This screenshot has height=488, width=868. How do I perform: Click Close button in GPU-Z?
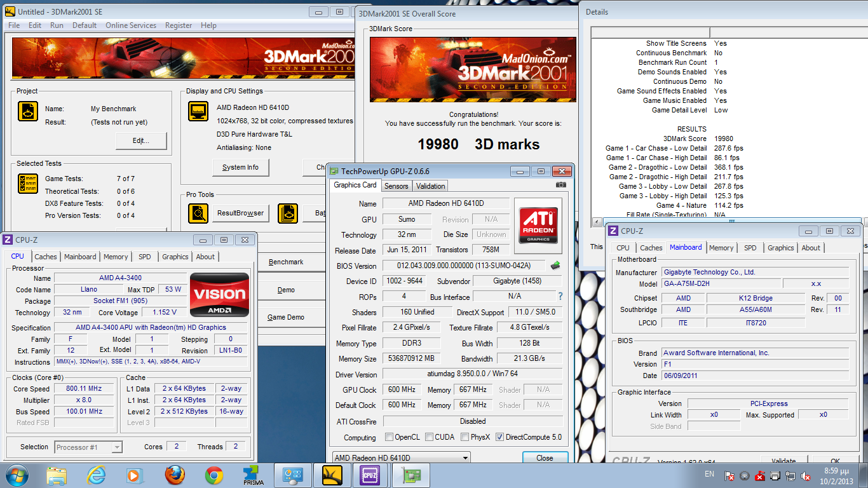pos(545,457)
